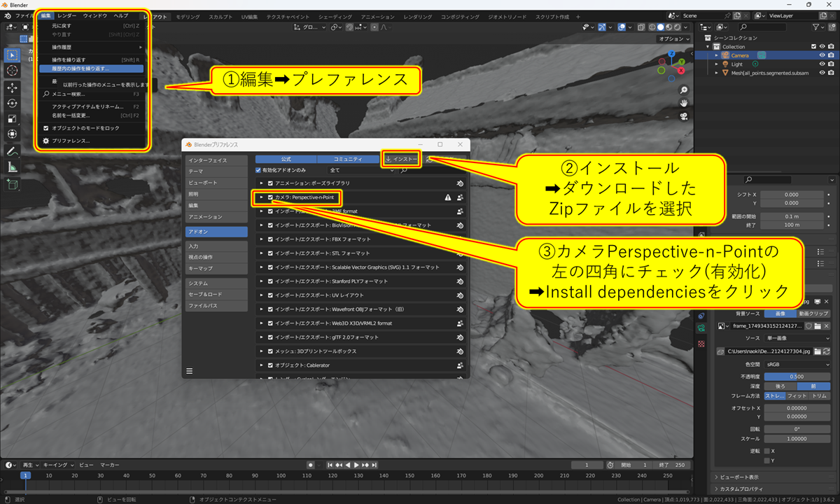Click the blue Z axis on the navigation gizmo
The image size is (840, 504).
673,54
